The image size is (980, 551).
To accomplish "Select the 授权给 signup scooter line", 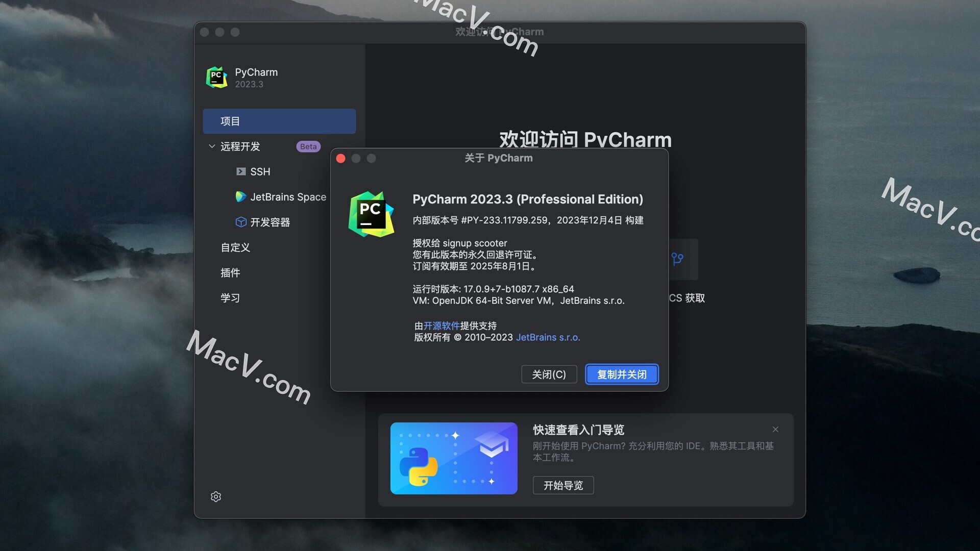I will tap(460, 243).
